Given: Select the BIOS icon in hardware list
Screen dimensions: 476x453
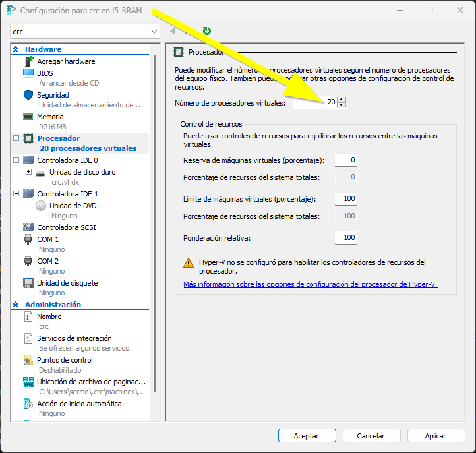Looking at the screenshot, I should 28,73.
